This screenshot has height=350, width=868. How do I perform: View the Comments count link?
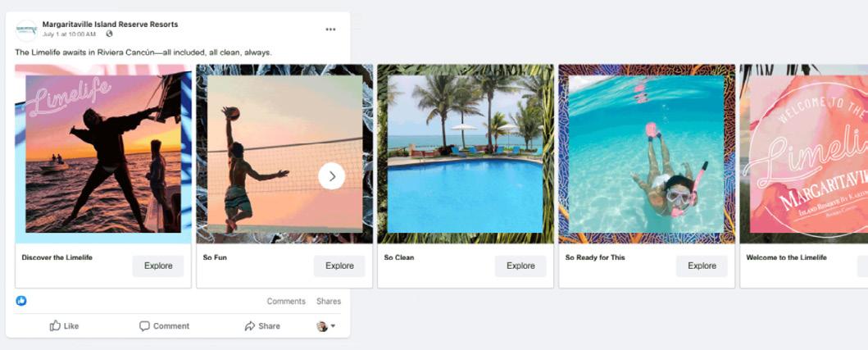coord(286,302)
